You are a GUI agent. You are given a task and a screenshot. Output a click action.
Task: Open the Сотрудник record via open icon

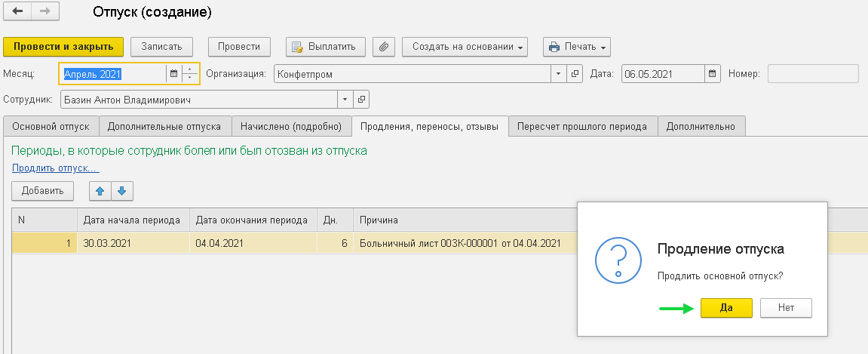pos(361,100)
